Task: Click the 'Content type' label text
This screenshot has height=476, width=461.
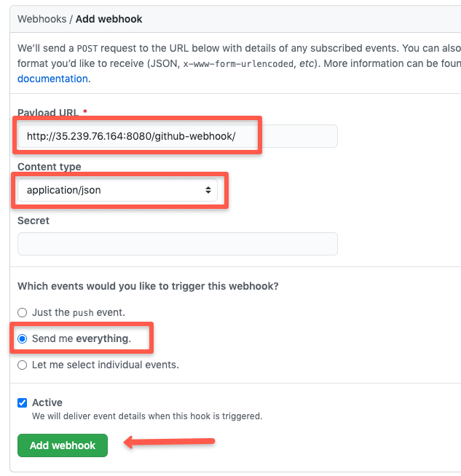Action: (x=50, y=167)
